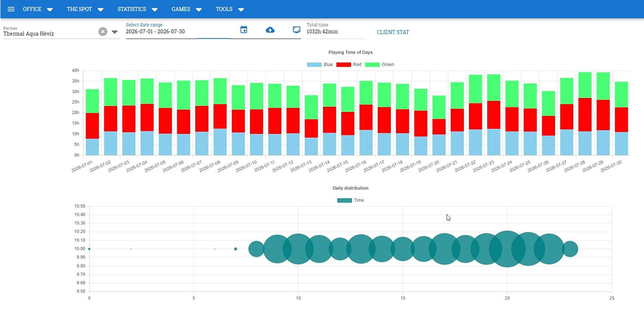
Task: Toggle the Blue series legend swatch
Action: coord(314,65)
